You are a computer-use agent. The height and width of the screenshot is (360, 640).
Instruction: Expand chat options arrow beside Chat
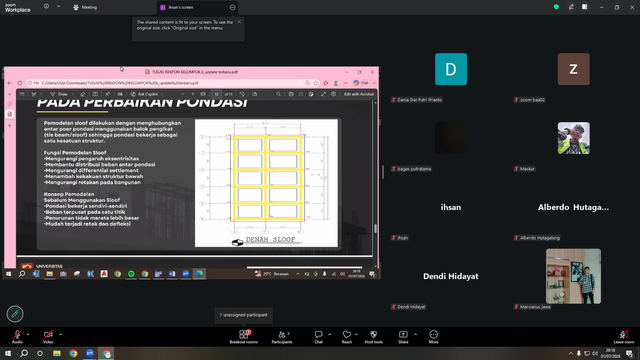[329, 334]
